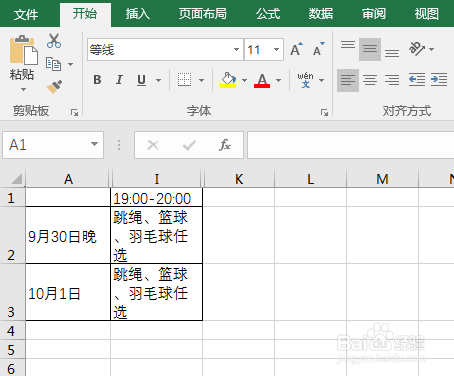Select cell containing 19:00-20:00
This screenshot has height=376, width=454.
156,197
